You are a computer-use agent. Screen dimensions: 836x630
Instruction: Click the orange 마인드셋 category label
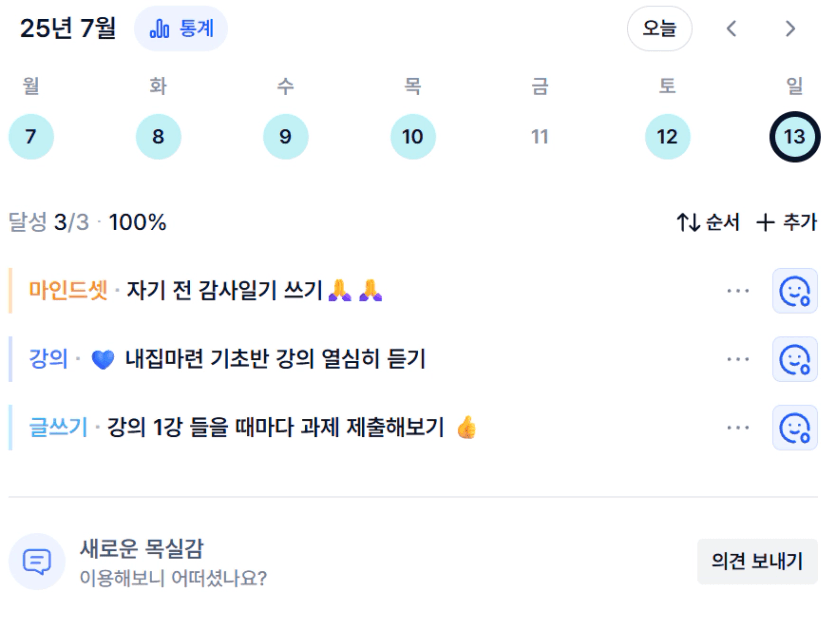tap(68, 290)
